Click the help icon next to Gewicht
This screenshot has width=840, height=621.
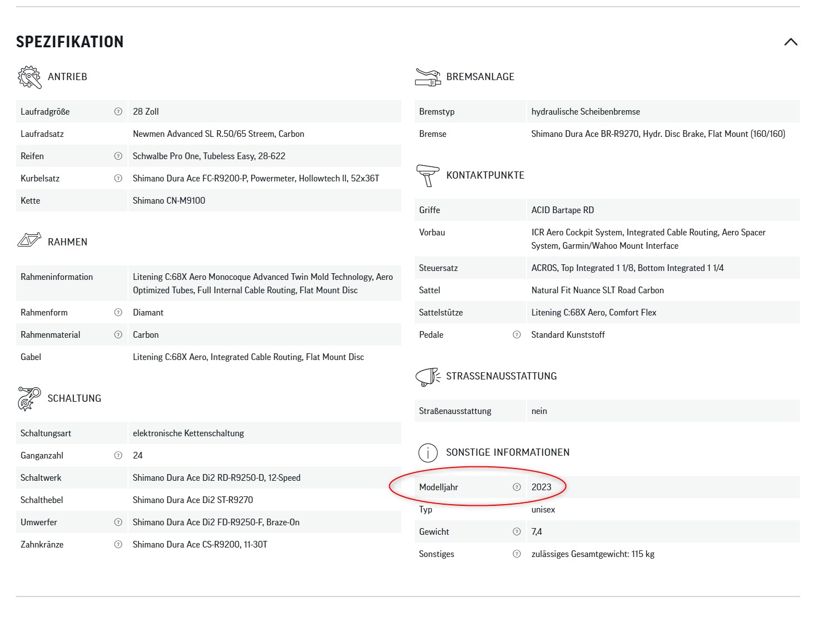(x=517, y=531)
